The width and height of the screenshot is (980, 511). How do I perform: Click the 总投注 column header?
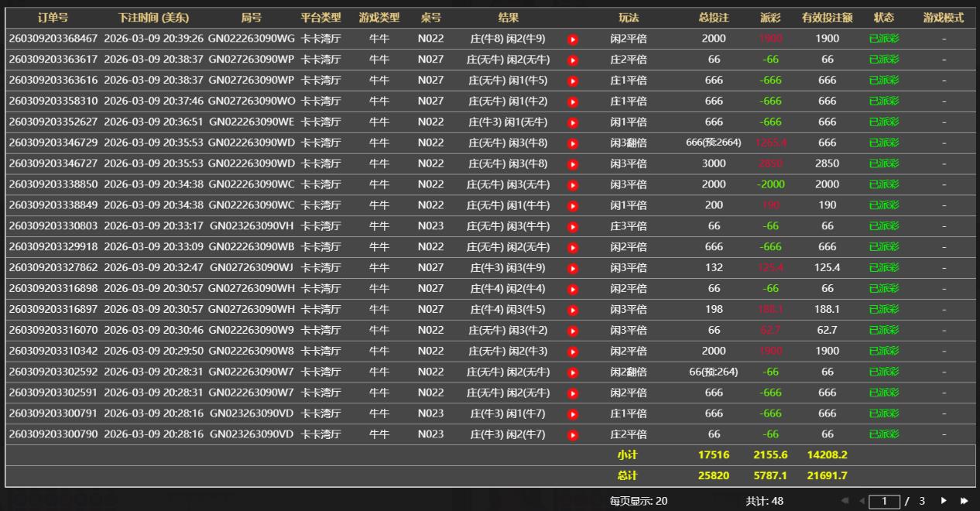[714, 18]
